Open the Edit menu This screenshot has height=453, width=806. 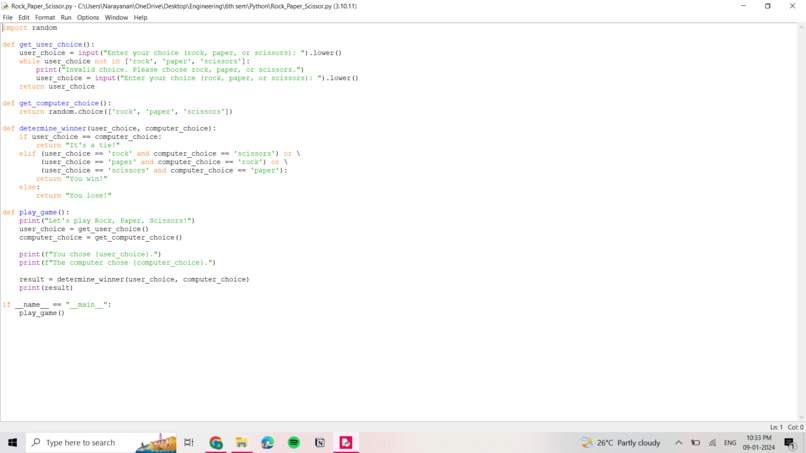pyautogui.click(x=24, y=17)
